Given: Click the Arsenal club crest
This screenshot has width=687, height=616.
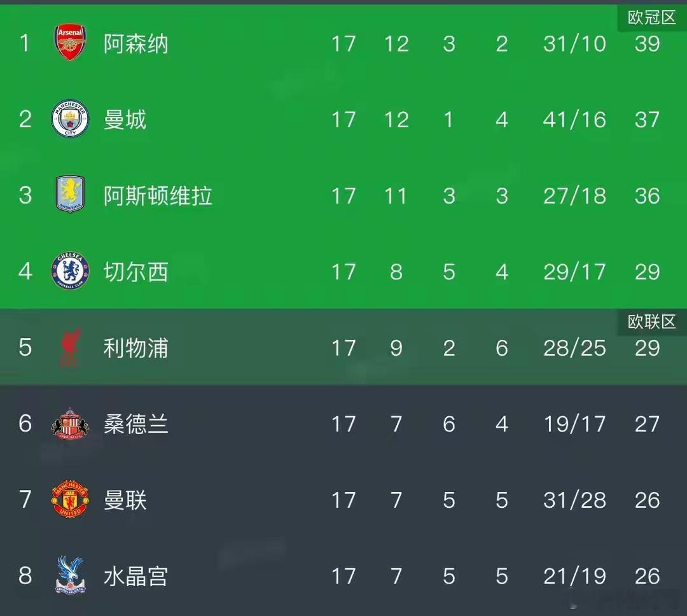Looking at the screenshot, I should (x=70, y=43).
